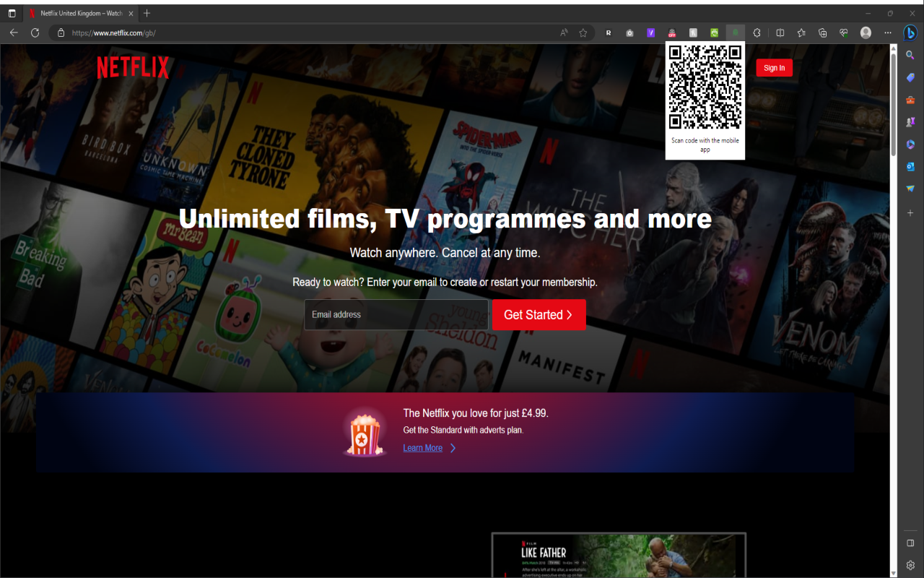
Task: Open the sidebar Outlook icon
Action: (x=910, y=167)
